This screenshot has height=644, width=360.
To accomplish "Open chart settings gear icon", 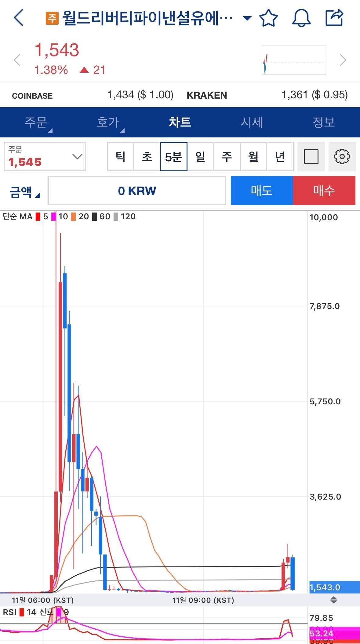I will (342, 157).
